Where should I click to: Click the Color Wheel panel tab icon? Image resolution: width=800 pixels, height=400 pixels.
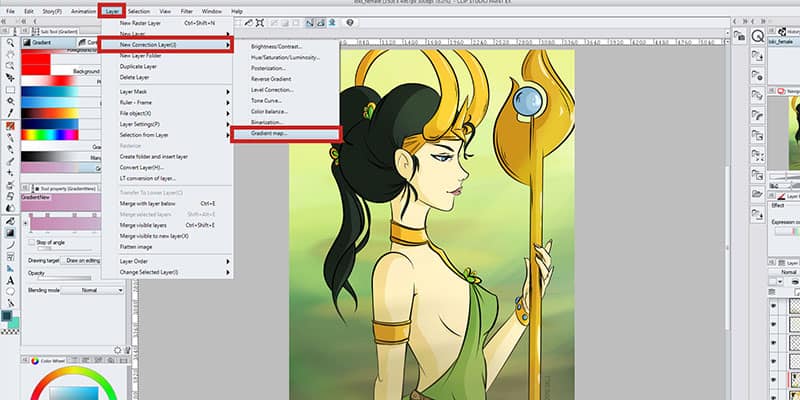(x=35, y=361)
